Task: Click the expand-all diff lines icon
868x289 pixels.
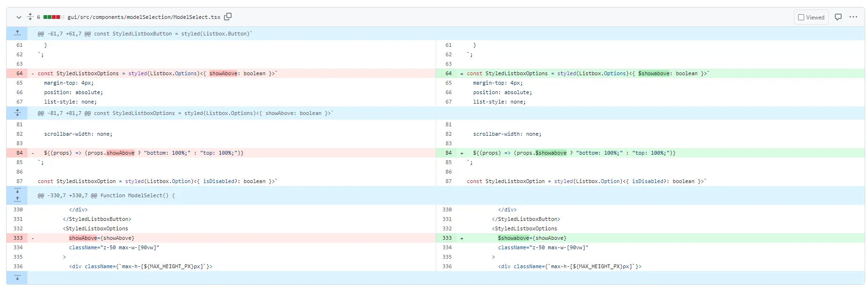Action: [30, 17]
